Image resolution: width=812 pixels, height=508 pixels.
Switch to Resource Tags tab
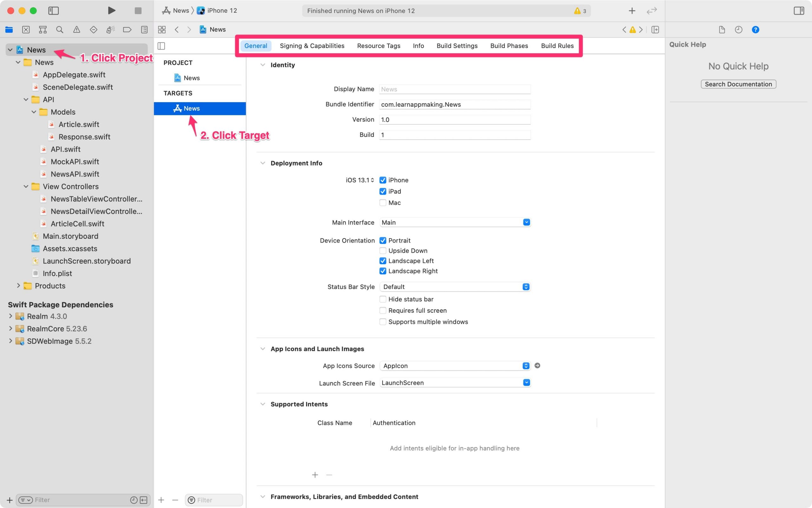(x=378, y=46)
